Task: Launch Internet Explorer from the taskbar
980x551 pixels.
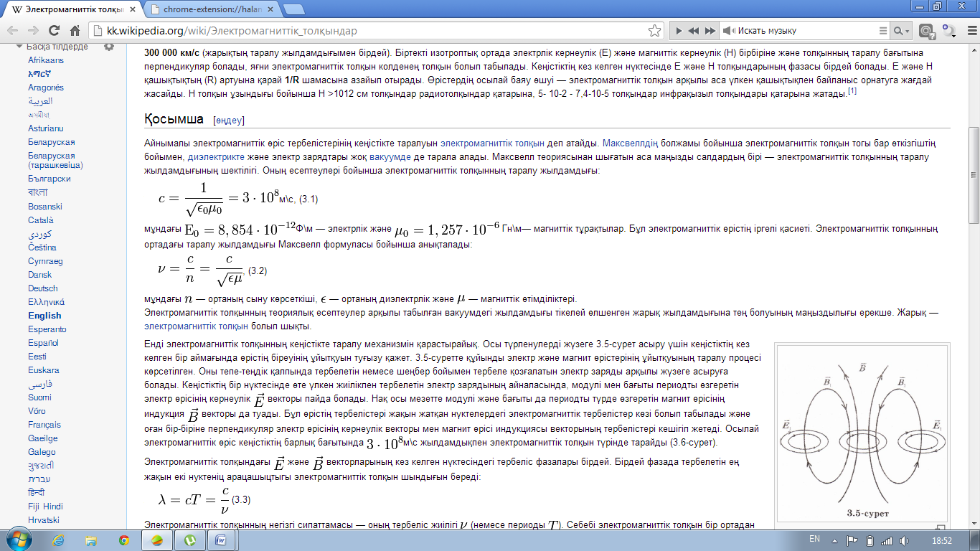Action: point(59,540)
